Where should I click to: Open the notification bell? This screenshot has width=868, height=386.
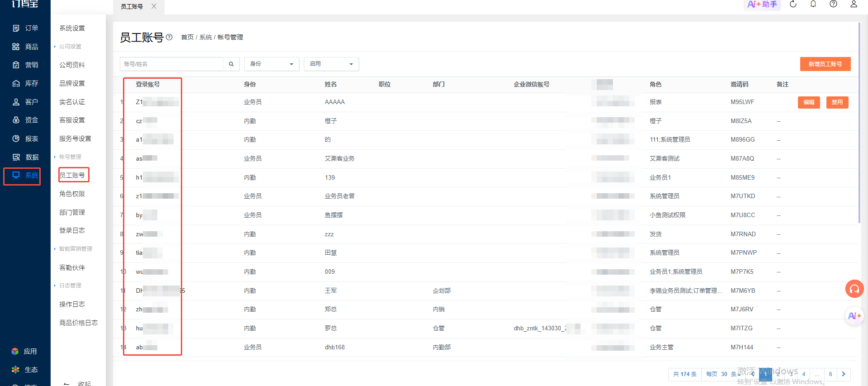813,4
